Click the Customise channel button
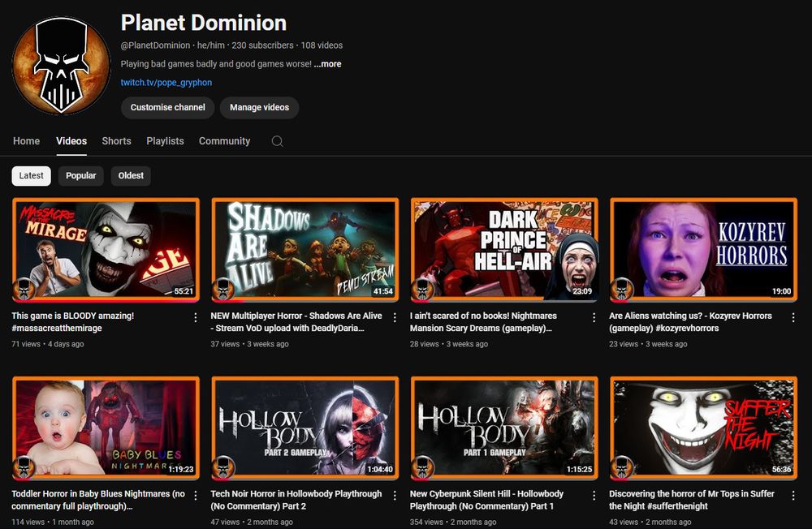Image resolution: width=812 pixels, height=529 pixels. (168, 107)
